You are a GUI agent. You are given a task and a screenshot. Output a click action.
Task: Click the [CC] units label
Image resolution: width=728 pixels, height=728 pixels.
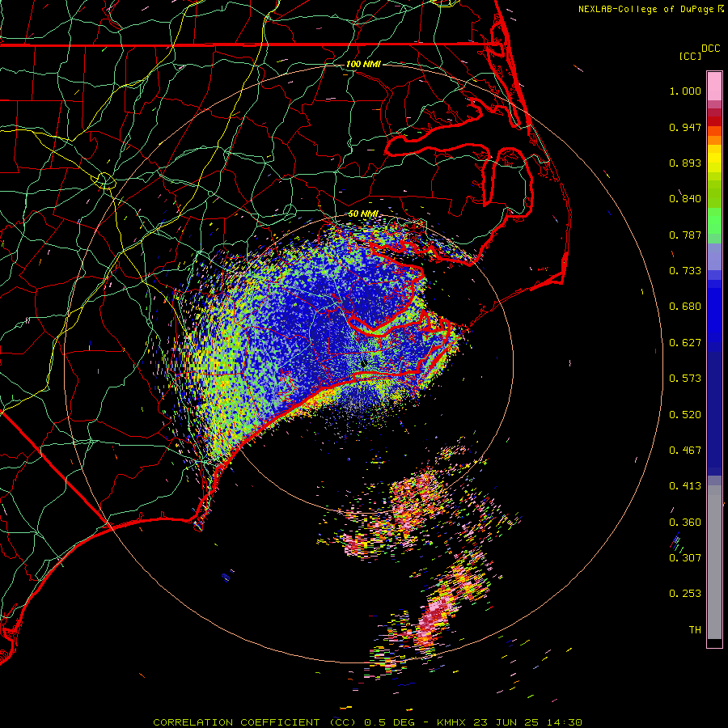pyautogui.click(x=690, y=57)
